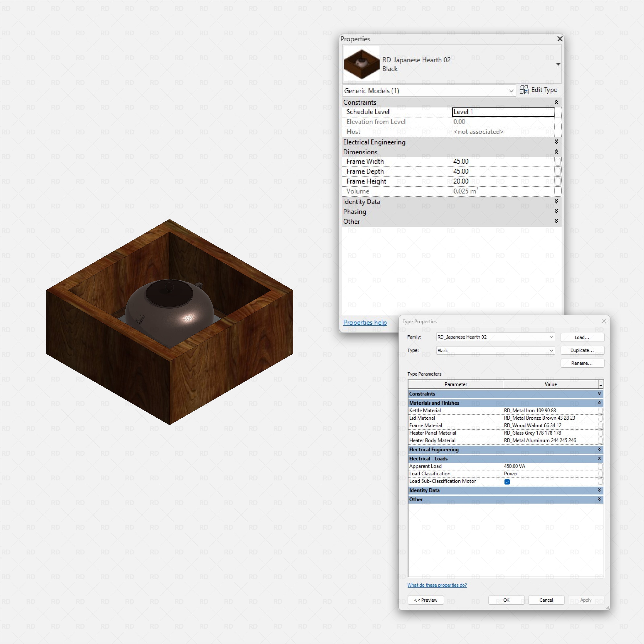Click the Parameter column header
The width and height of the screenshot is (644, 644).
(455, 384)
